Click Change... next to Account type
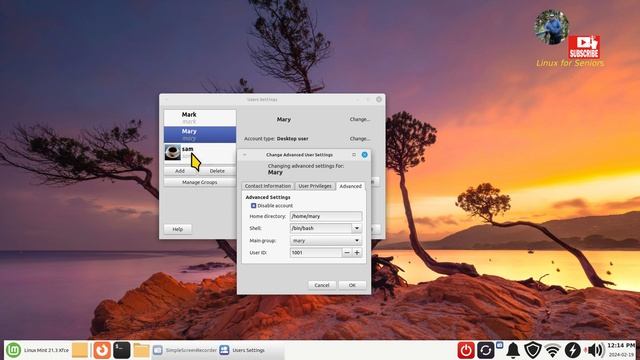The height and width of the screenshot is (360, 640). pyautogui.click(x=360, y=139)
